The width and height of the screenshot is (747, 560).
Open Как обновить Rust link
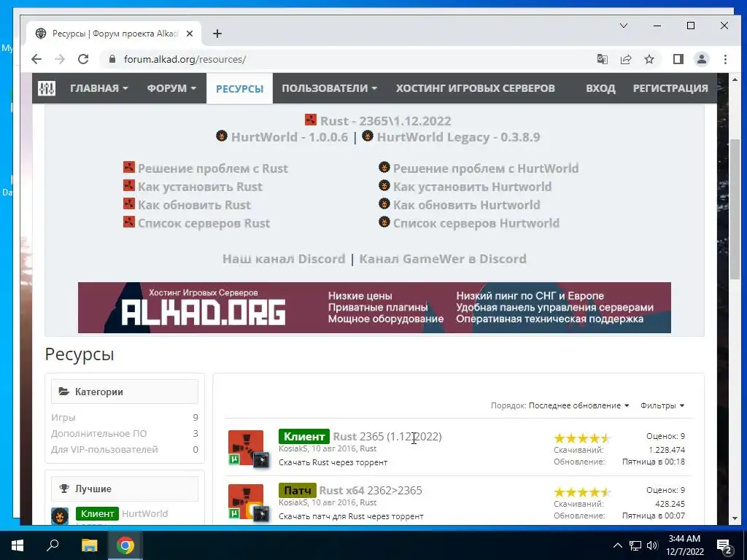click(x=194, y=205)
